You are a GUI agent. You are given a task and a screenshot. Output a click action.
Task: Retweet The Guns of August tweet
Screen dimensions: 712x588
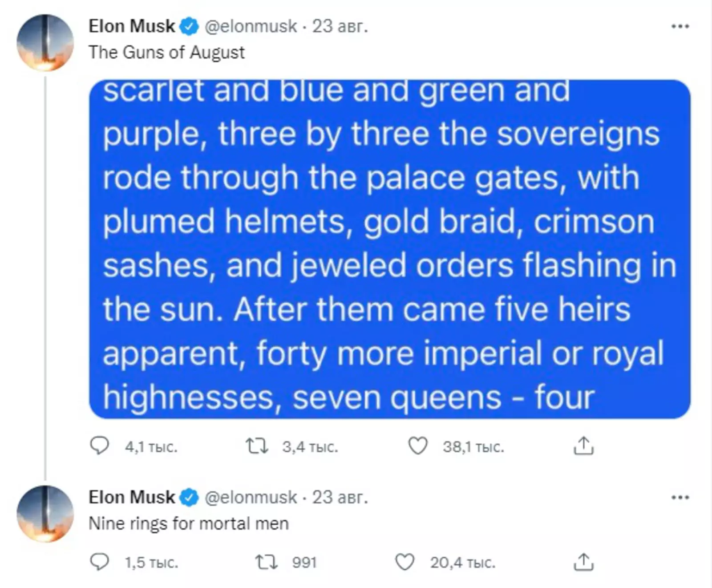[x=257, y=446]
